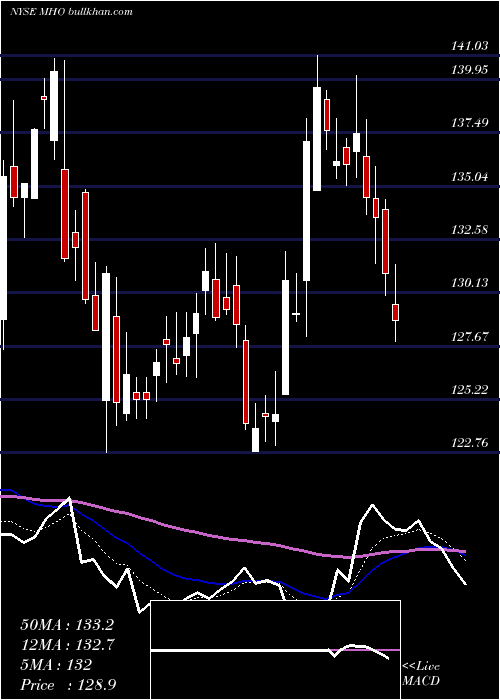Select the 141.03 price level label
This screenshot has height=700, width=500.
coord(469,46)
